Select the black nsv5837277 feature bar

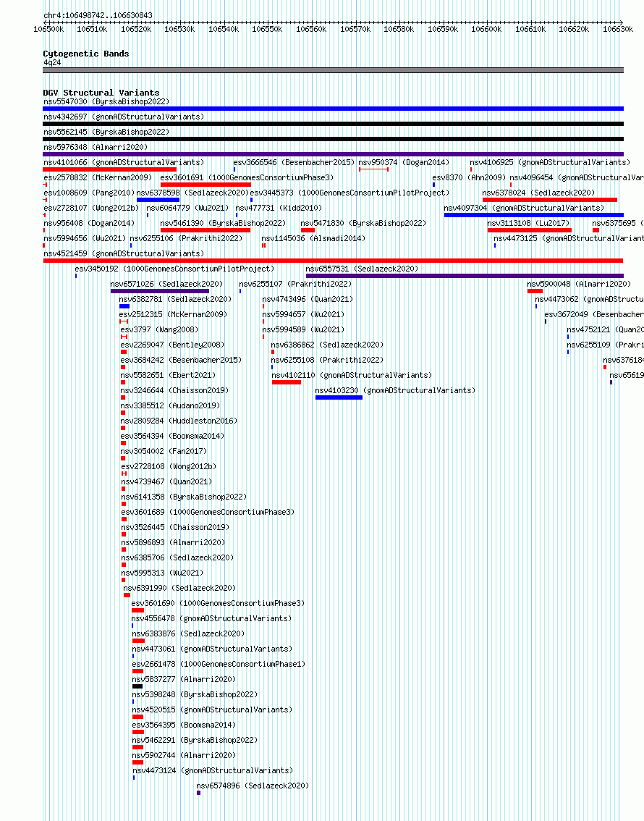[137, 686]
